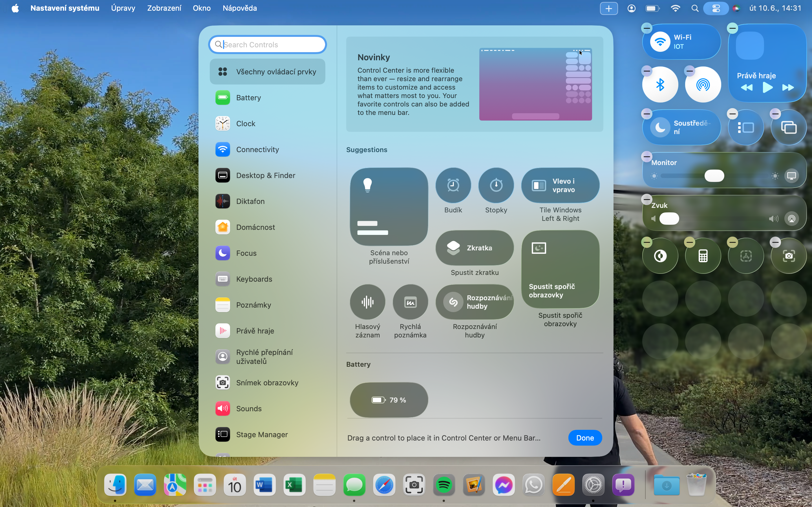Open the Connectivity category in sidebar
Viewport: 812px width, 507px height.
point(257,150)
